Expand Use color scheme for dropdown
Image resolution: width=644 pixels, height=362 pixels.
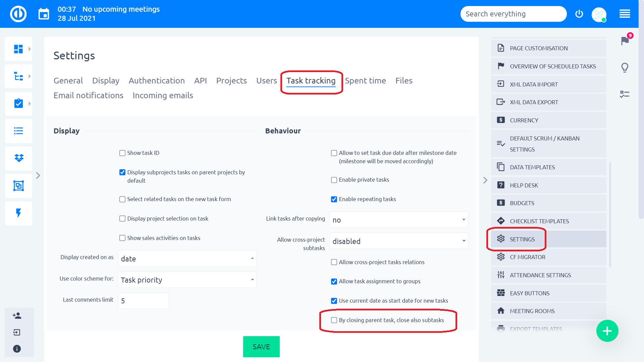tap(187, 280)
